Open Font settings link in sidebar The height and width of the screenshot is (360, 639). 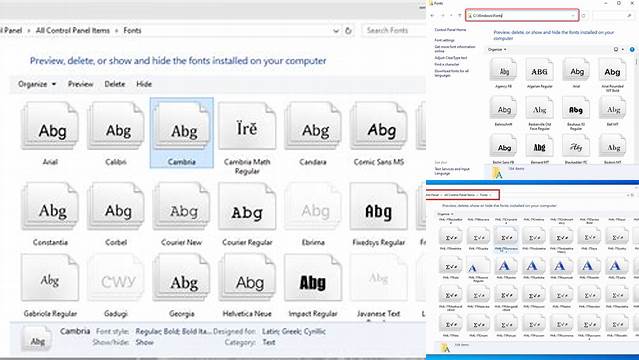pyautogui.click(x=444, y=40)
